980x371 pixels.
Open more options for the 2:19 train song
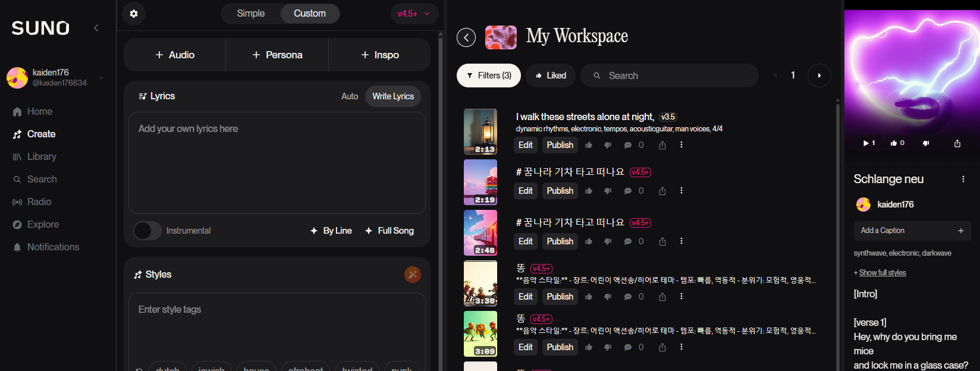pos(681,191)
